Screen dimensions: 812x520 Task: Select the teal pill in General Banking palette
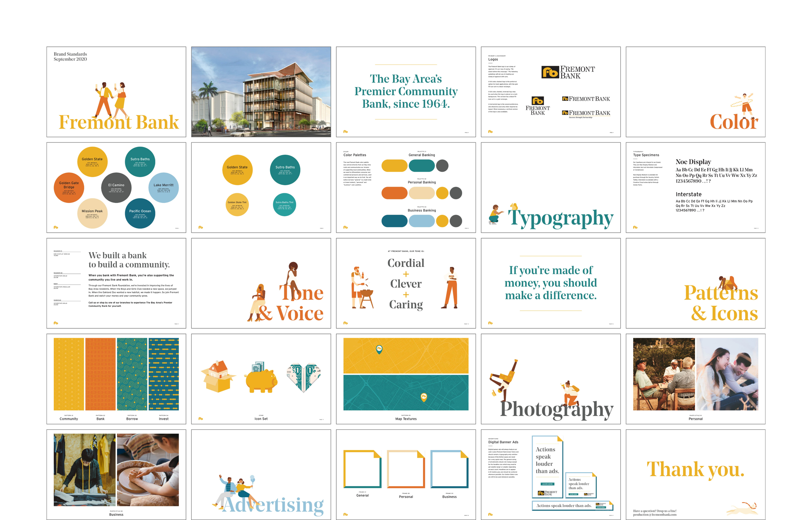click(x=422, y=166)
